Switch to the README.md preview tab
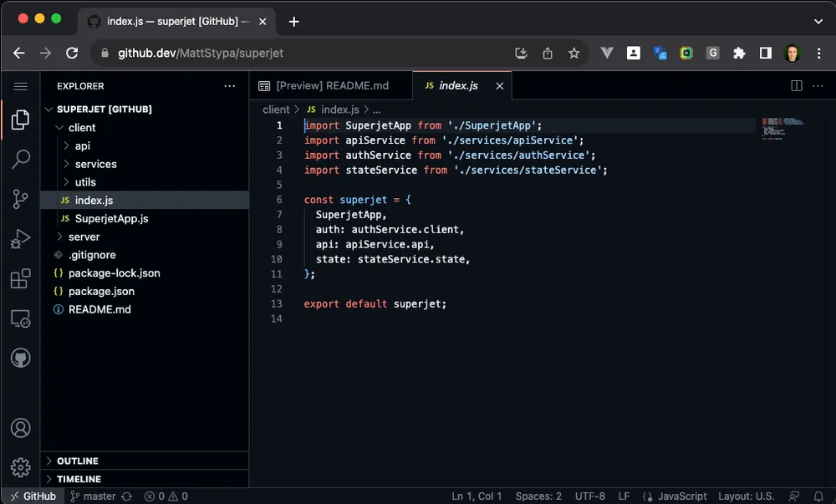The height and width of the screenshot is (504, 836). click(329, 84)
